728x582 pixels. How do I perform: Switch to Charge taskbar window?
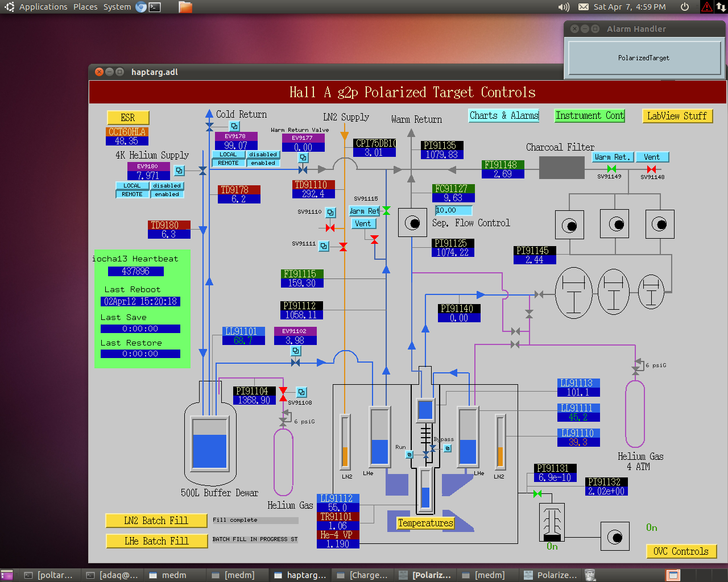(362, 575)
